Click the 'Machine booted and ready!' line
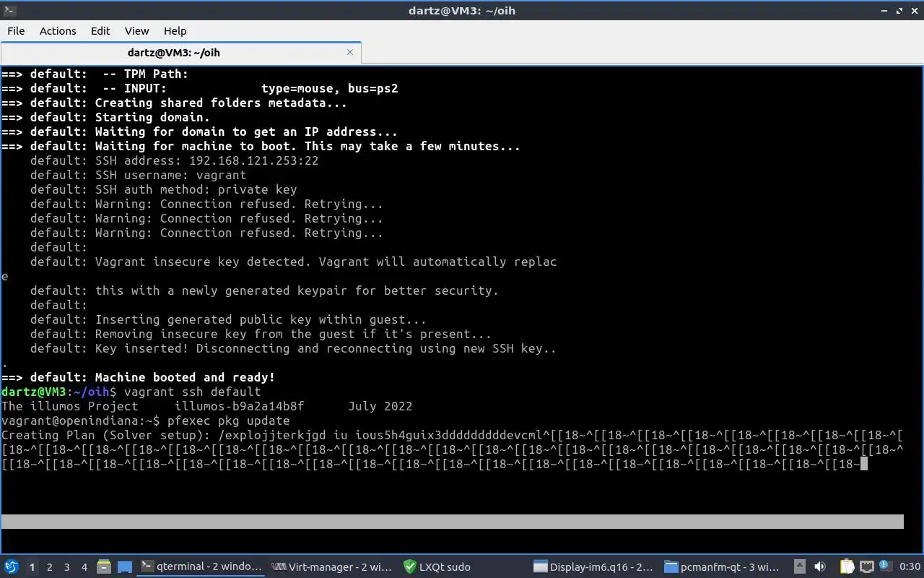Viewport: 924px width, 578px height. (x=138, y=377)
